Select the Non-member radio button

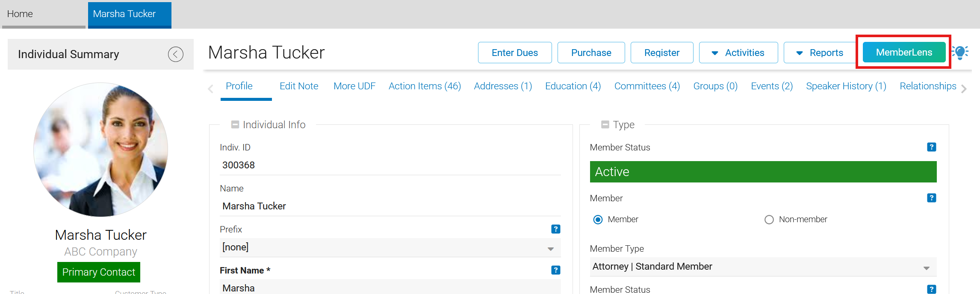pos(769,220)
